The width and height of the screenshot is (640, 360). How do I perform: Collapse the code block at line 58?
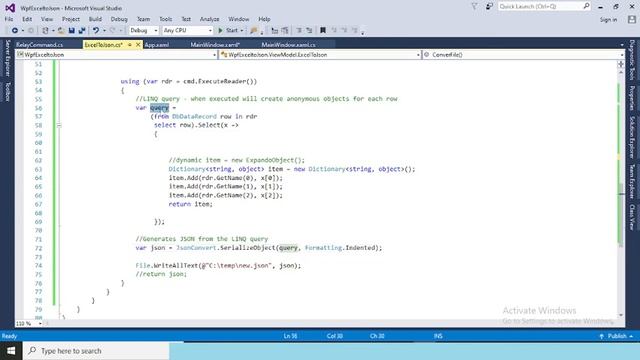[59, 125]
